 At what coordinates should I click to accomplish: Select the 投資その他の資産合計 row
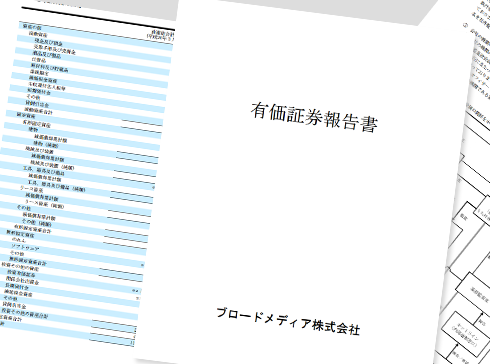[25, 313]
